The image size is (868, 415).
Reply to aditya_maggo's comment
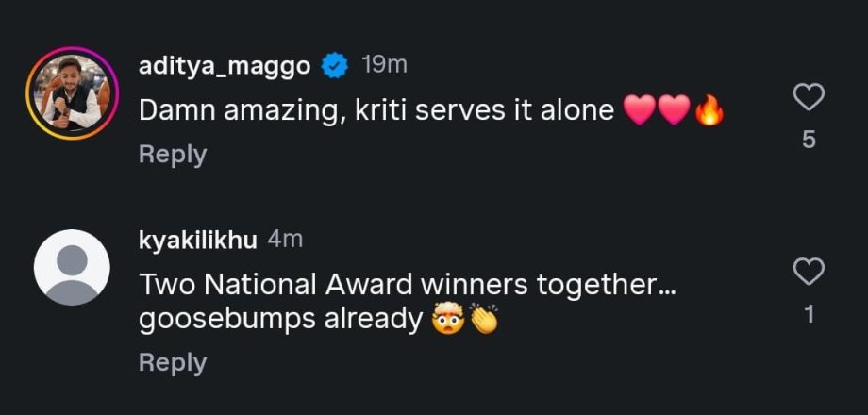[x=173, y=154]
